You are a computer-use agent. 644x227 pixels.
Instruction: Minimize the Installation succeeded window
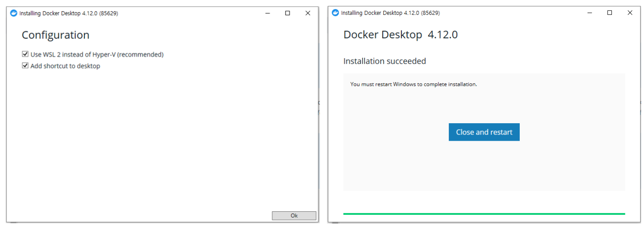tap(590, 13)
